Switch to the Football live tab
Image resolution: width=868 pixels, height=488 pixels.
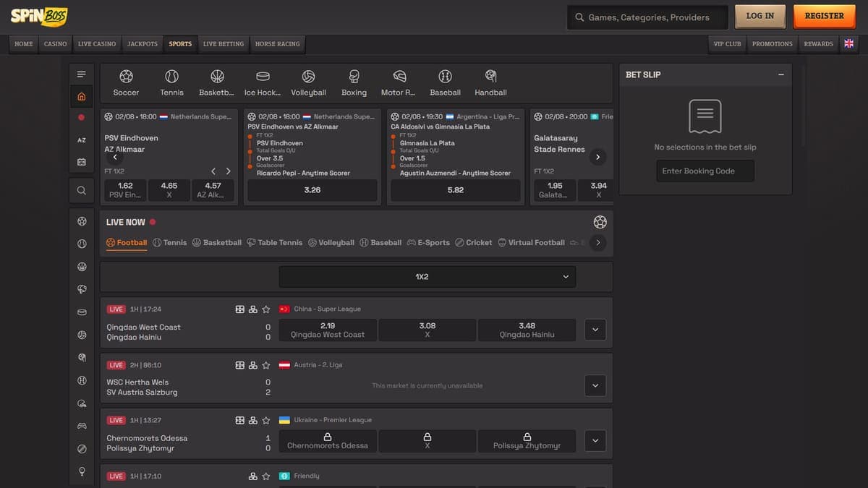pos(127,243)
